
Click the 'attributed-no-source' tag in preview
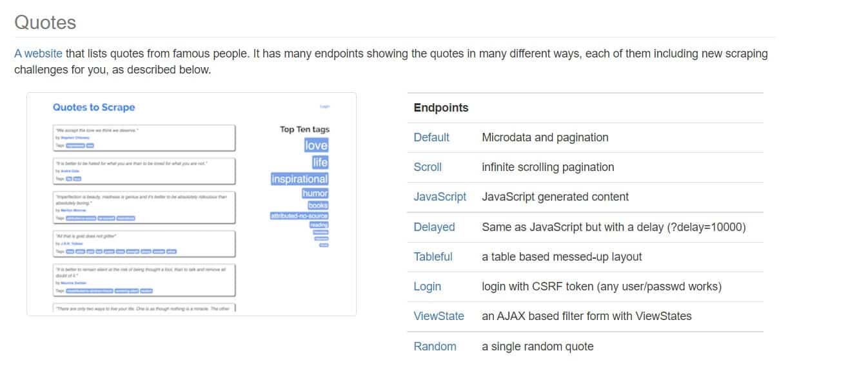click(x=299, y=216)
